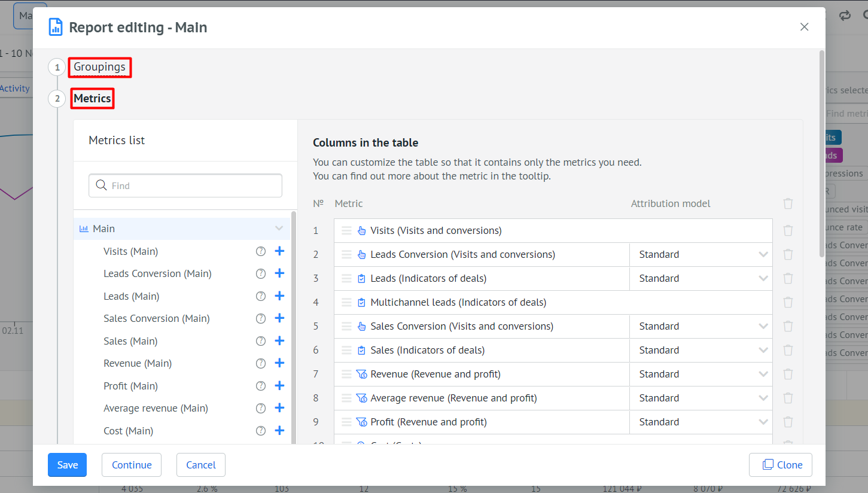
Task: Add Sales (Main) metric with plus icon
Action: (279, 341)
